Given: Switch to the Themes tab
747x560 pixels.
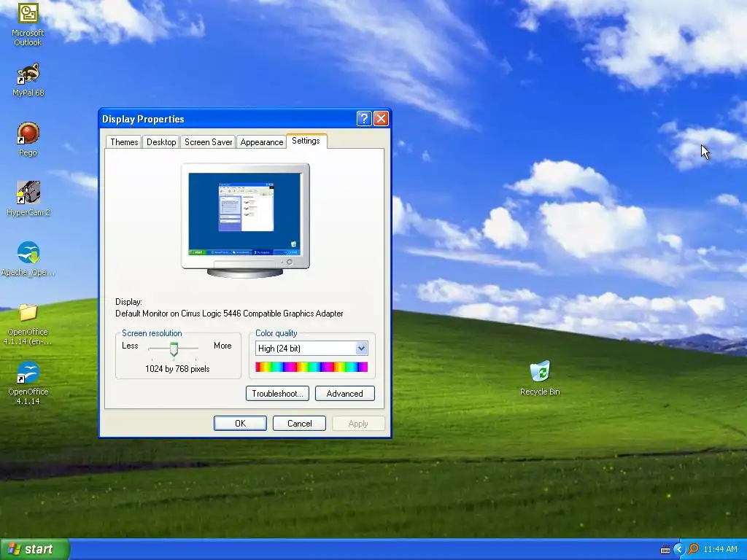Looking at the screenshot, I should click(124, 142).
